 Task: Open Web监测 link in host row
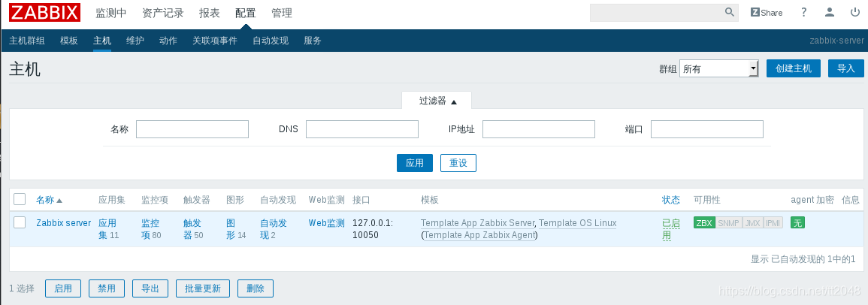point(327,223)
